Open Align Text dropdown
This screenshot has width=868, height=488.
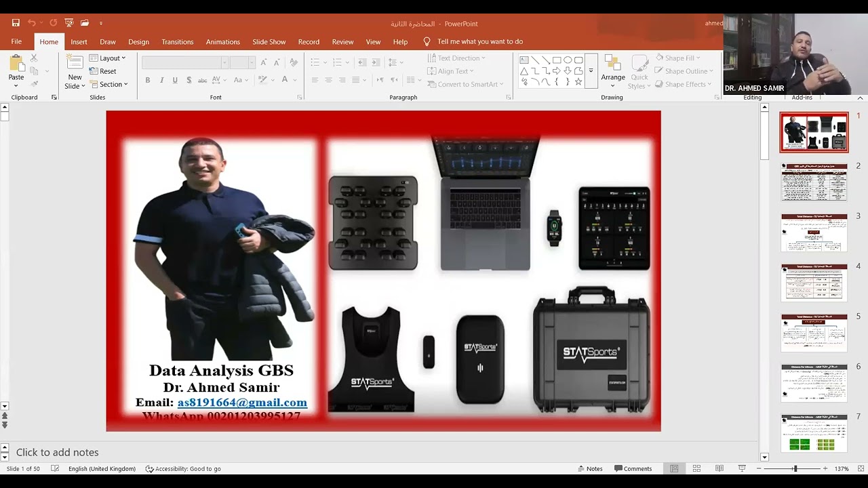coord(451,71)
